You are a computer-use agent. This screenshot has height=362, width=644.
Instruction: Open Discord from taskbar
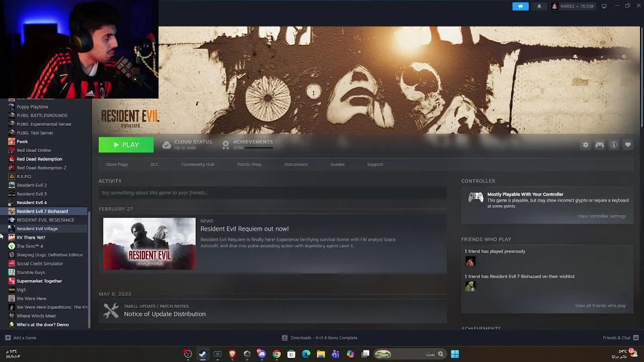(262, 354)
